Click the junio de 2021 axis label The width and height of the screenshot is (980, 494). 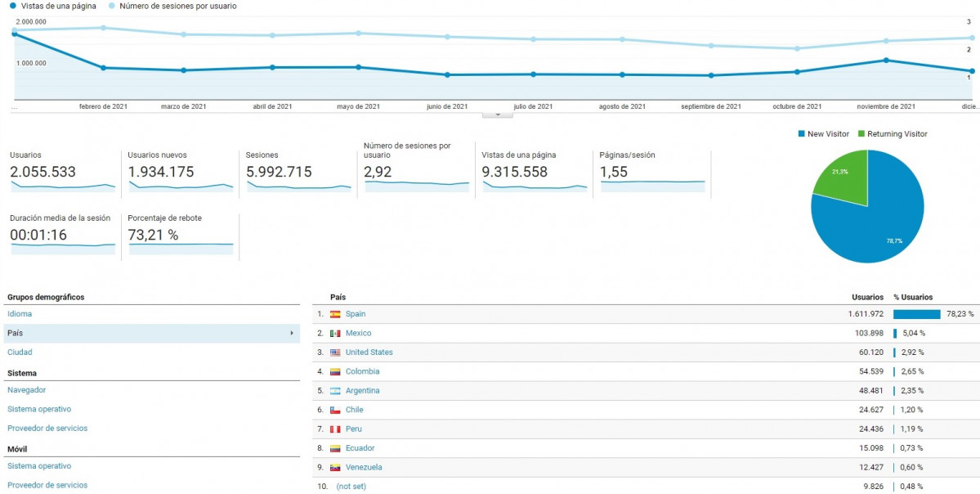tap(447, 106)
